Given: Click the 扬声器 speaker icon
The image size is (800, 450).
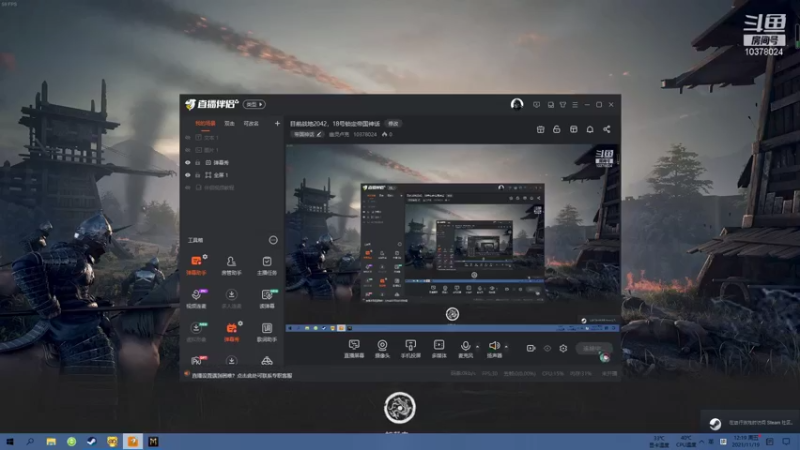Looking at the screenshot, I should [494, 346].
